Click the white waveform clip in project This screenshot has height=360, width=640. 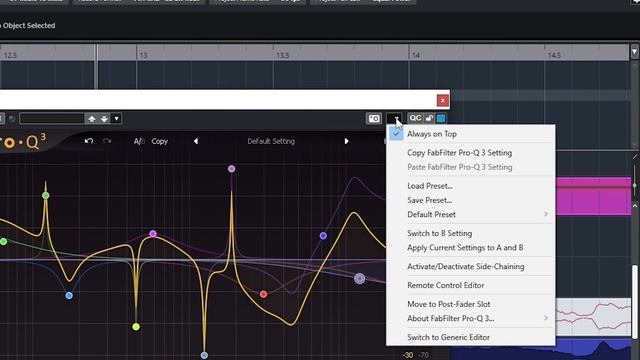click(593, 317)
